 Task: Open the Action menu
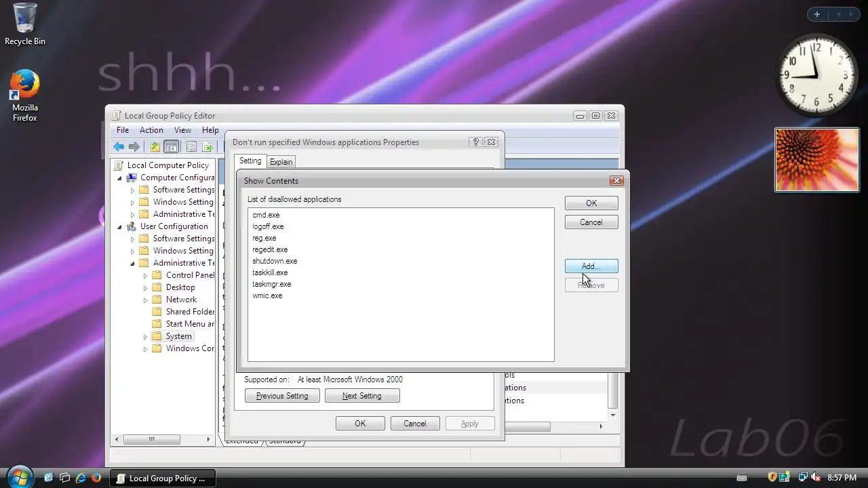(151, 130)
